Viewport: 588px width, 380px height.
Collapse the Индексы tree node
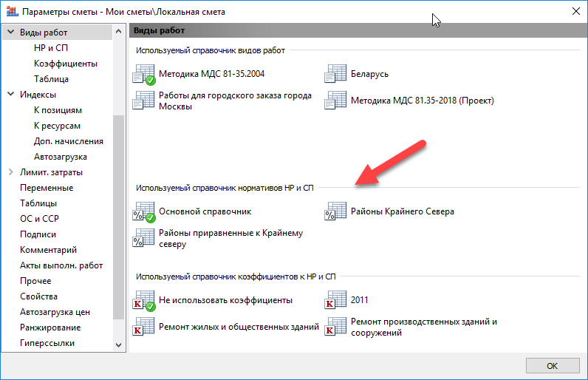pos(11,94)
